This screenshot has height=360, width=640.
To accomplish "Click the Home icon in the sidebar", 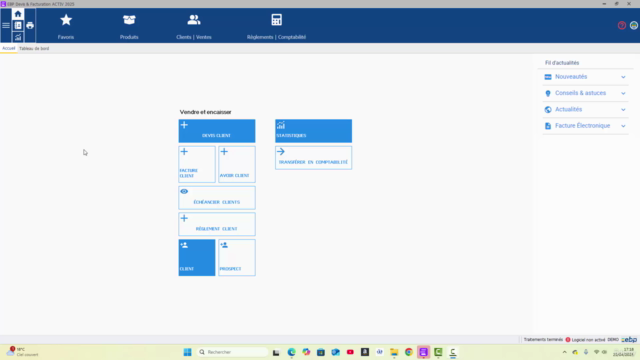I will pyautogui.click(x=18, y=14).
